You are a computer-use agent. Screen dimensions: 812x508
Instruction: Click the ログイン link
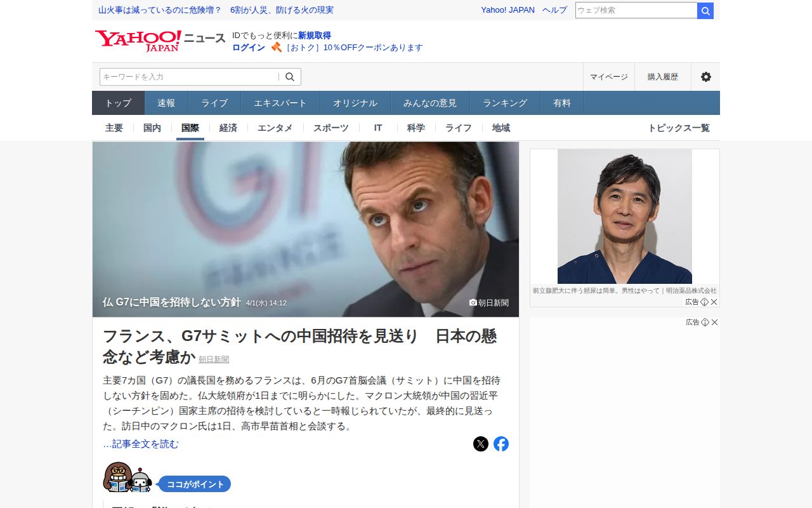(x=249, y=48)
